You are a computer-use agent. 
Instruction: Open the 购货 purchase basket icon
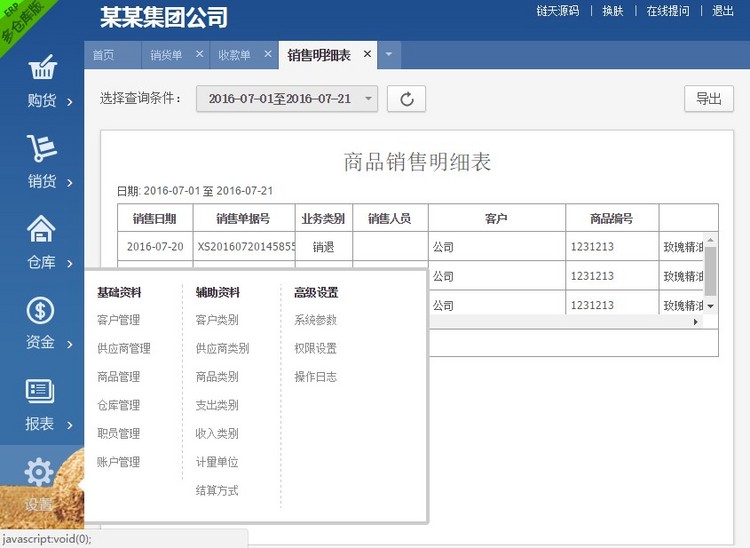[x=42, y=69]
